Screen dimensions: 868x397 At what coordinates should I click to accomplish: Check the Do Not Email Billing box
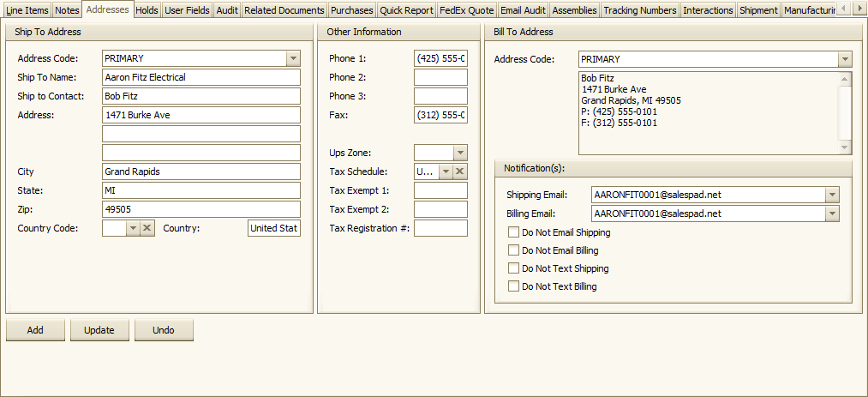click(513, 250)
